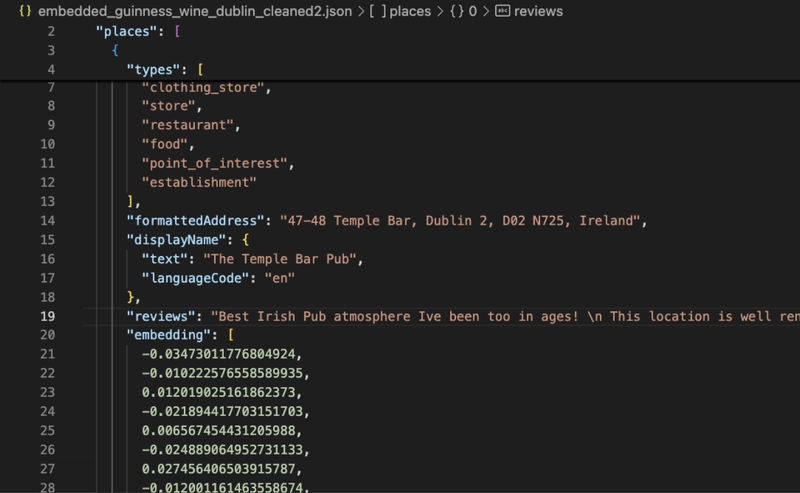Image resolution: width=800 pixels, height=493 pixels.
Task: Click the closing bracket on line 13
Action: [130, 202]
